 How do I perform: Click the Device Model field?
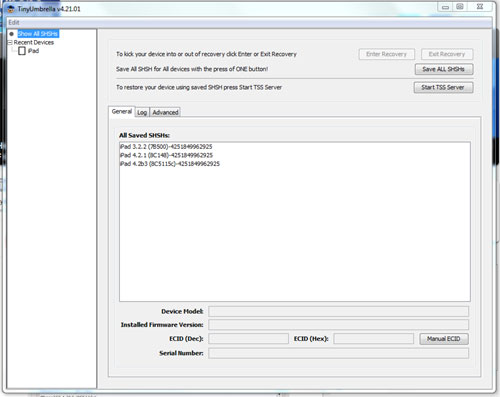click(338, 312)
